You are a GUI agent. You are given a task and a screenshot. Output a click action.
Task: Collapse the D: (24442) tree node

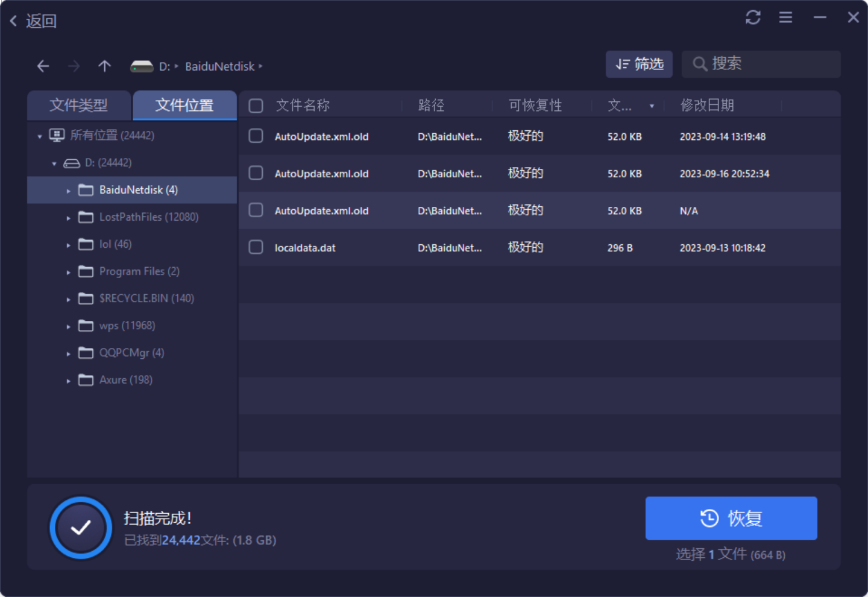54,163
